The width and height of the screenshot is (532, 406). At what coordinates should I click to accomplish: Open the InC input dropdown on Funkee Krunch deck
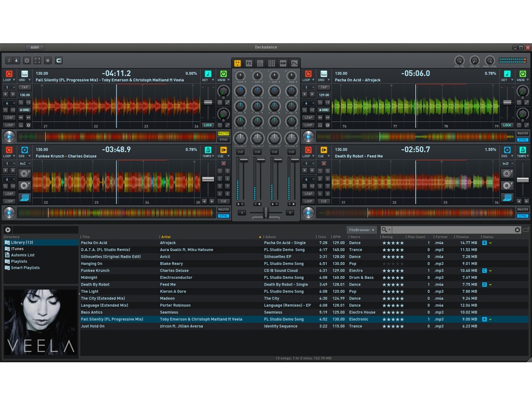tap(24, 163)
